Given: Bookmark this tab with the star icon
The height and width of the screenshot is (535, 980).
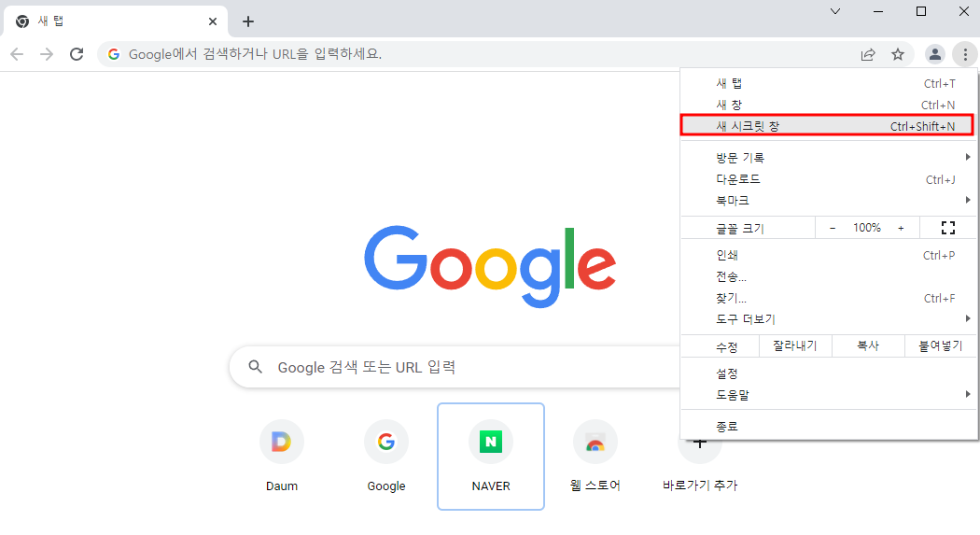Looking at the screenshot, I should tap(898, 54).
